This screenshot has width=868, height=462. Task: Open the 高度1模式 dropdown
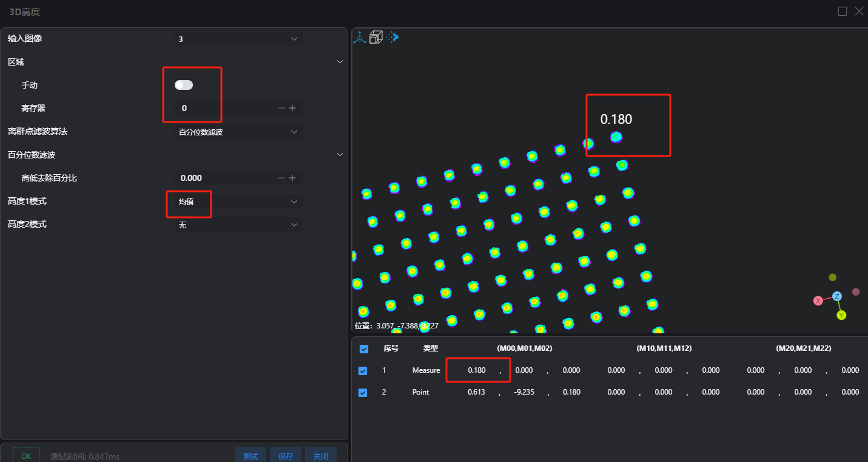[238, 202]
